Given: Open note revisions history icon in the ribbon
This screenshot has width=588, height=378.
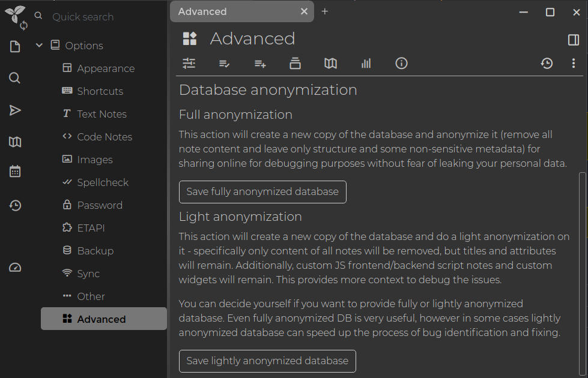Looking at the screenshot, I should (547, 64).
